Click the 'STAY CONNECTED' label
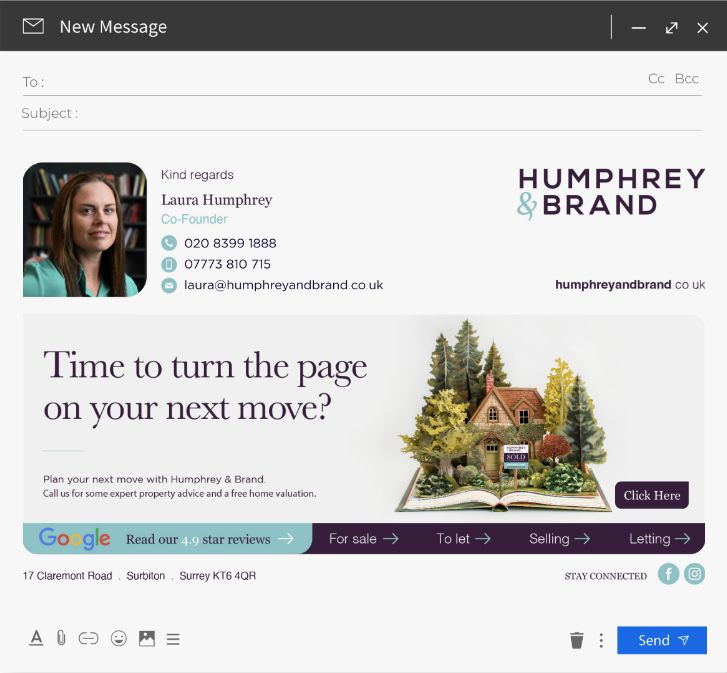Screen dimensions: 727x673 coord(606,576)
